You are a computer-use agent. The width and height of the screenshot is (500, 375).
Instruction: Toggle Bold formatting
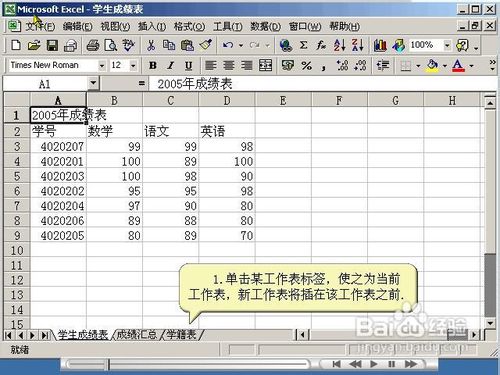point(153,65)
